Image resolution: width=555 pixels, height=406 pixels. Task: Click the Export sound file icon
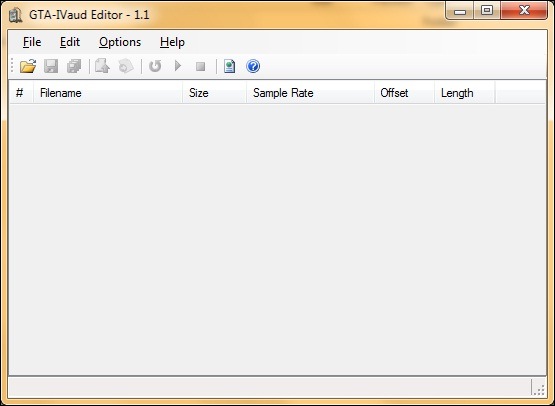(x=102, y=66)
